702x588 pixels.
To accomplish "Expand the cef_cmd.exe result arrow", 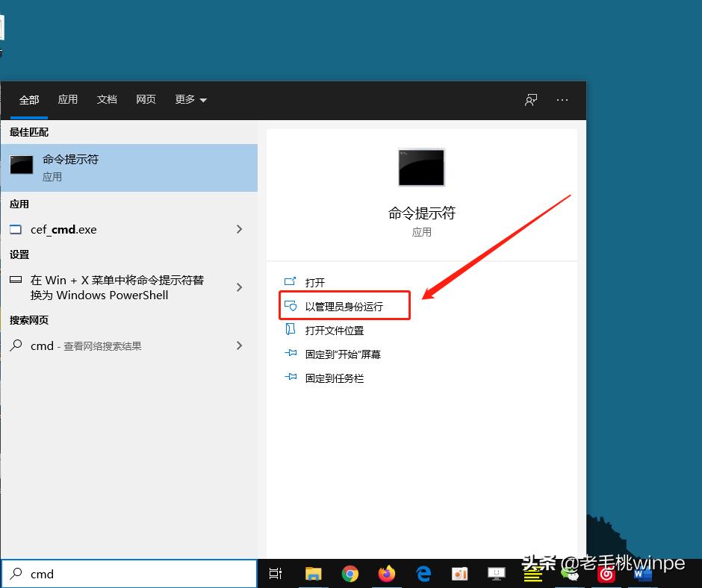I will click(x=239, y=230).
